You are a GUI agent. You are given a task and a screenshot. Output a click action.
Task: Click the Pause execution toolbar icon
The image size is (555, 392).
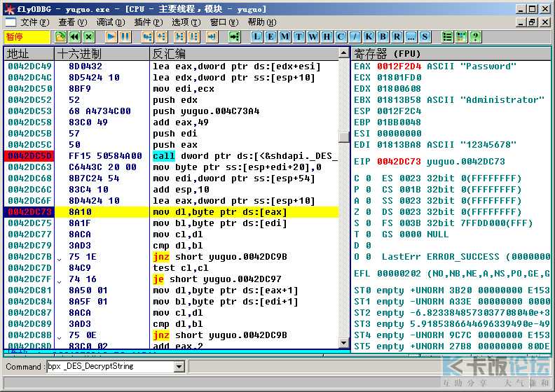(125, 37)
